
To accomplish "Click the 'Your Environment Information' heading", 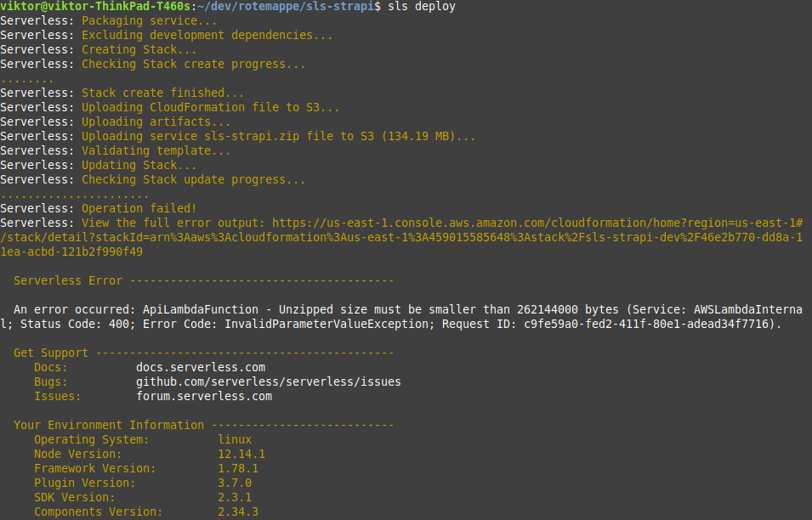I will click(x=109, y=425).
